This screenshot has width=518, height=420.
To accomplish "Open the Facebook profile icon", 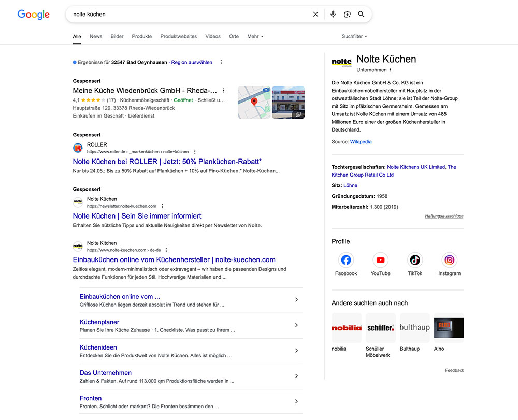I will [x=346, y=260].
